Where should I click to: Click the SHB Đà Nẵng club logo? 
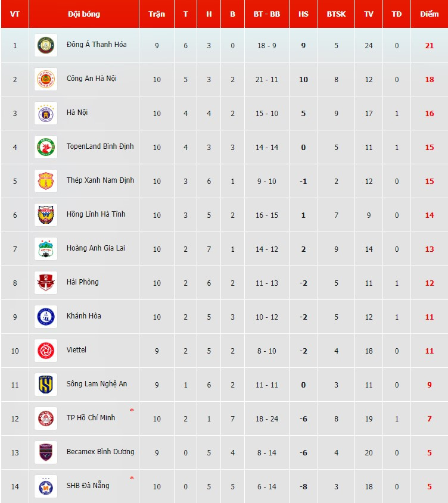(x=46, y=486)
